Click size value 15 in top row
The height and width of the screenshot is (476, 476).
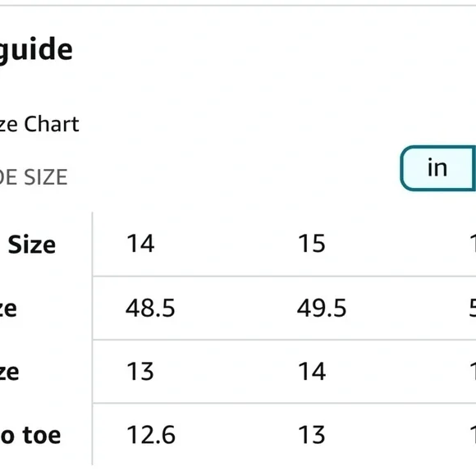[x=312, y=244]
